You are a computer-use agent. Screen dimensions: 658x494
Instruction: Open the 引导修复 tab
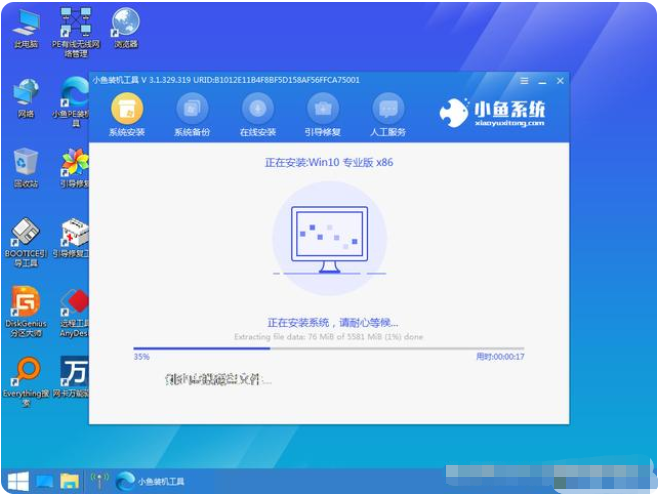tap(323, 116)
